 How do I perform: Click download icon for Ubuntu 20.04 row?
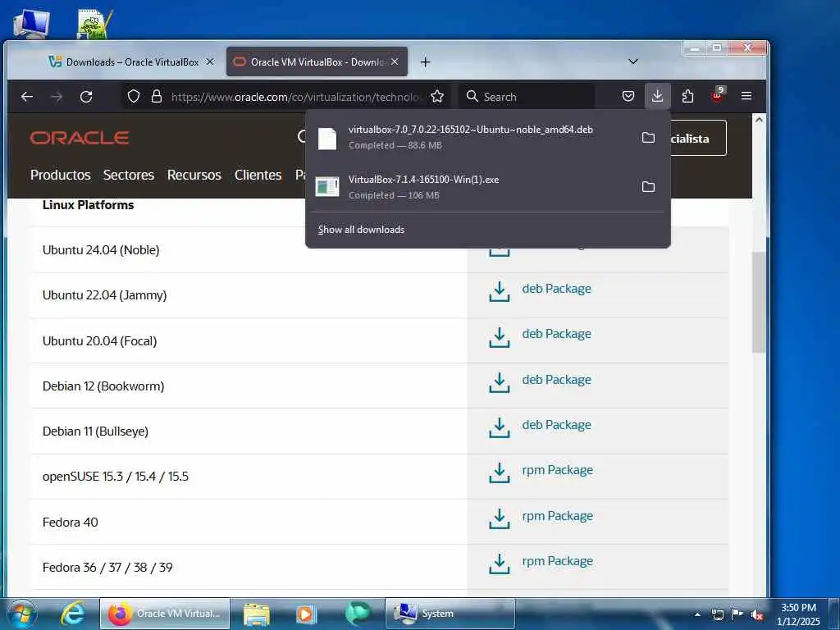500,337
